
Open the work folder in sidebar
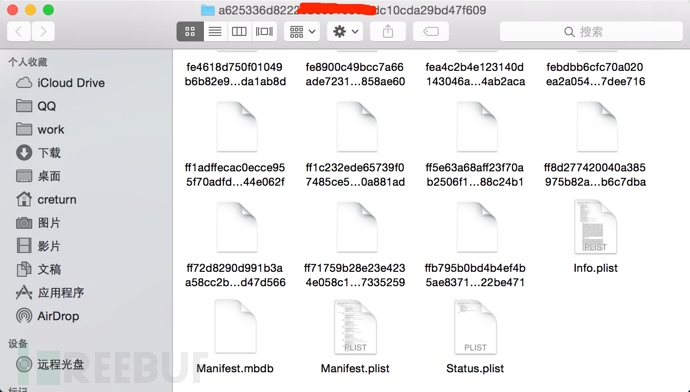click(x=40, y=129)
